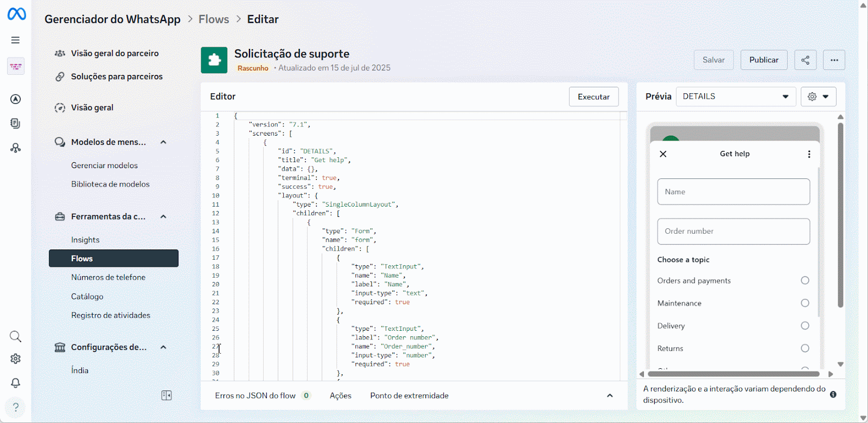Open the documents icon in left rail
Viewport: 868px width, 423px height.
pyautogui.click(x=16, y=124)
